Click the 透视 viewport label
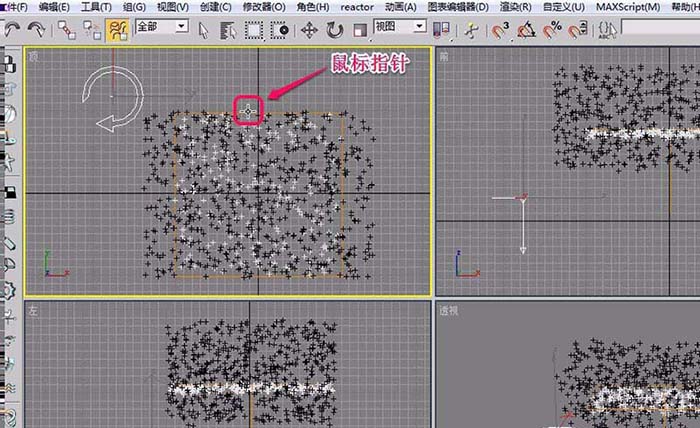Image resolution: width=700 pixels, height=428 pixels. tap(449, 311)
